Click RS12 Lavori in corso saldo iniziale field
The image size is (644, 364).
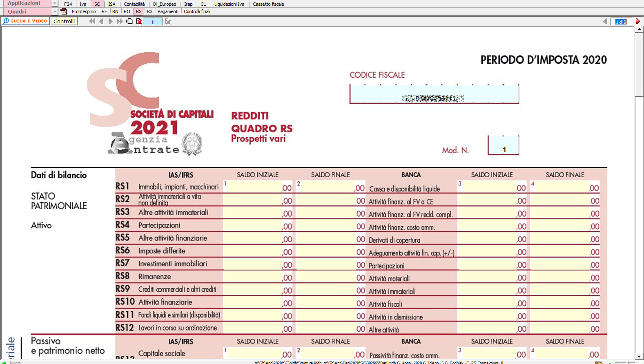tap(258, 328)
